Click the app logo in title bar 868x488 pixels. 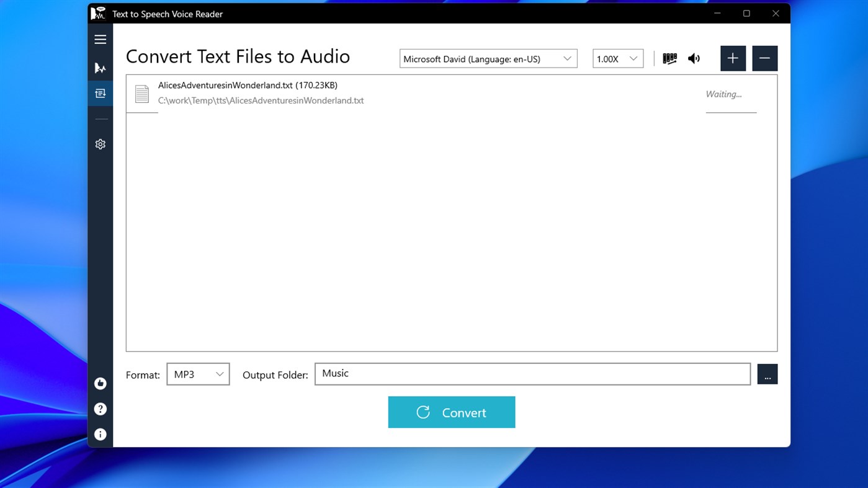tap(99, 13)
